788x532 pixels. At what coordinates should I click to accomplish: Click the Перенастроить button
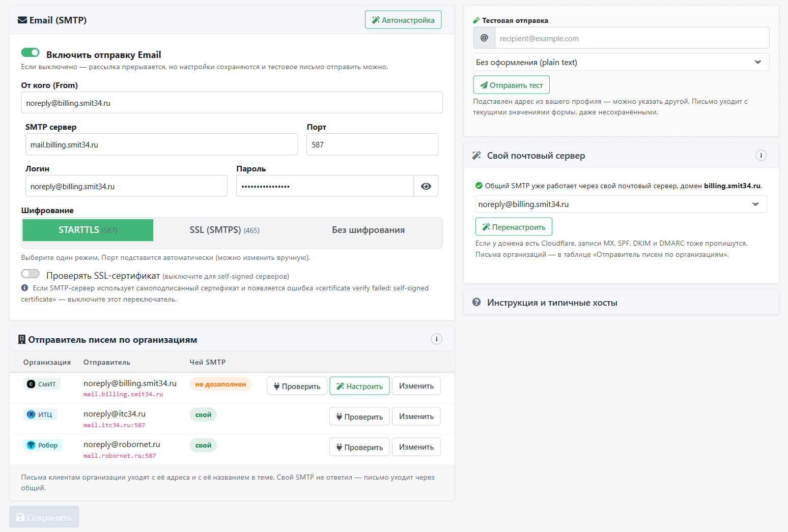pos(514,227)
